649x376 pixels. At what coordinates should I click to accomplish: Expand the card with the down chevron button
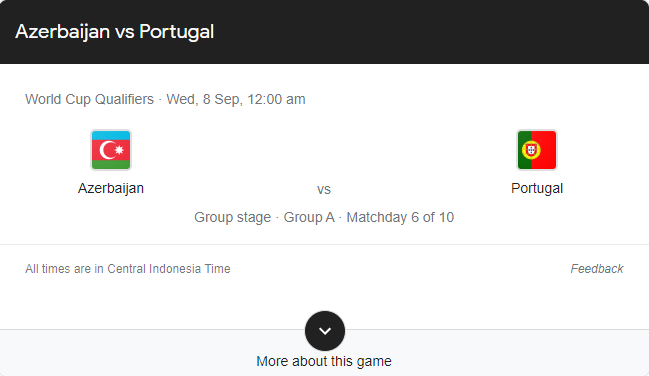[325, 331]
